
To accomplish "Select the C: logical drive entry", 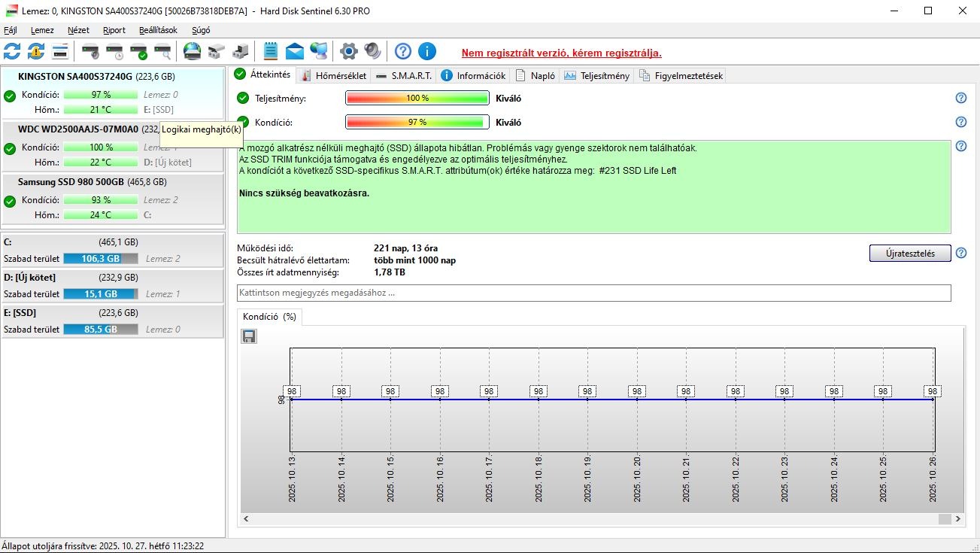I will pos(113,251).
